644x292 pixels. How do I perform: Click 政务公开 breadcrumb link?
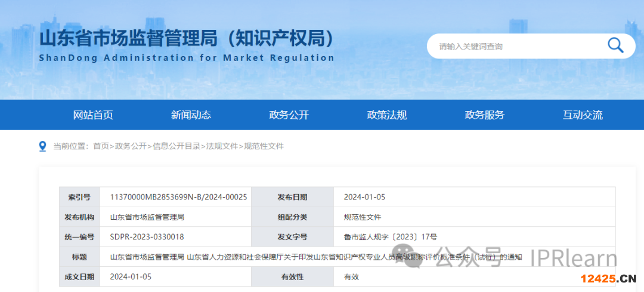point(131,146)
